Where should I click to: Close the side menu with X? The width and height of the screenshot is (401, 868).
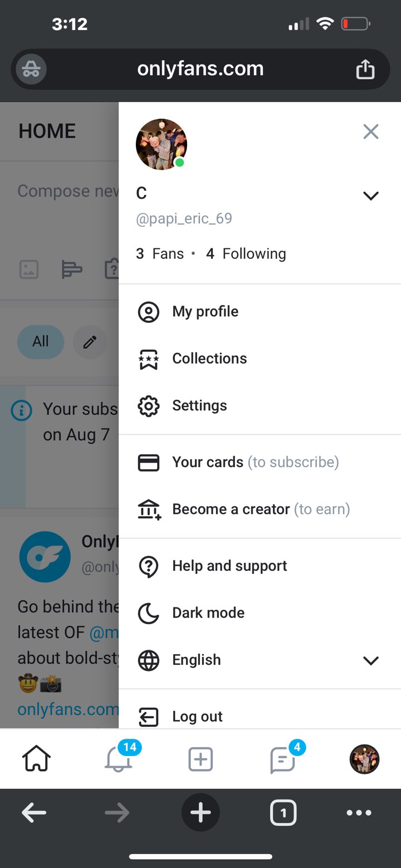pos(370,132)
